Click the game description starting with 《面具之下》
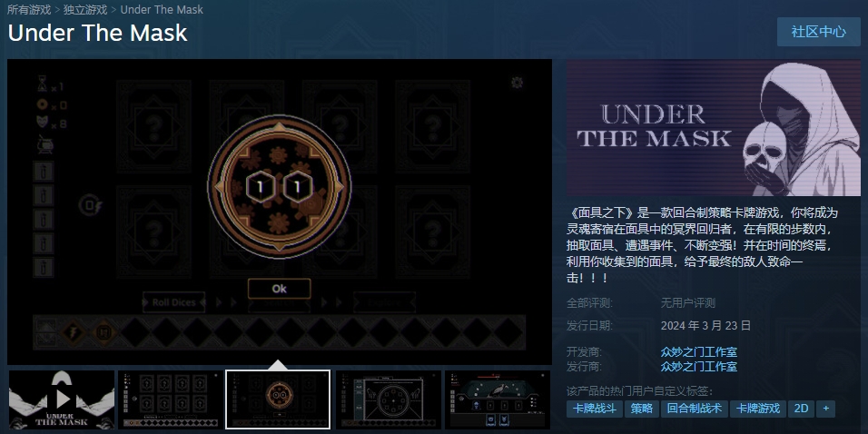 click(703, 245)
